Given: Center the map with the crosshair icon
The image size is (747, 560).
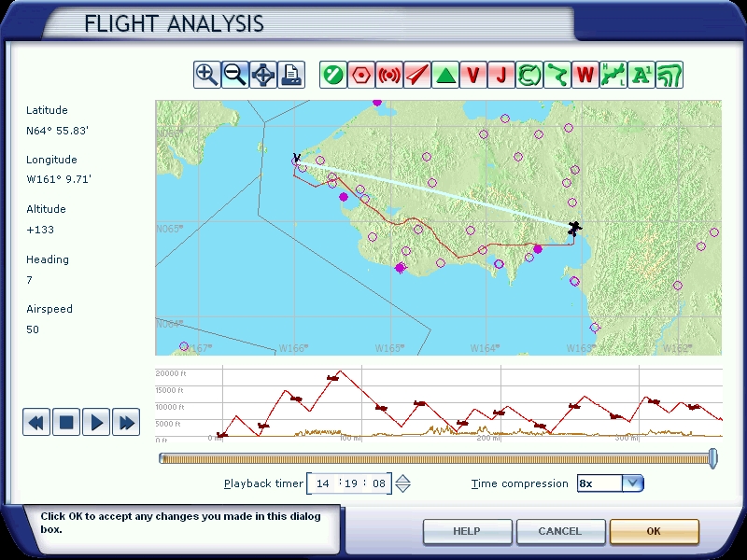Looking at the screenshot, I should (263, 75).
